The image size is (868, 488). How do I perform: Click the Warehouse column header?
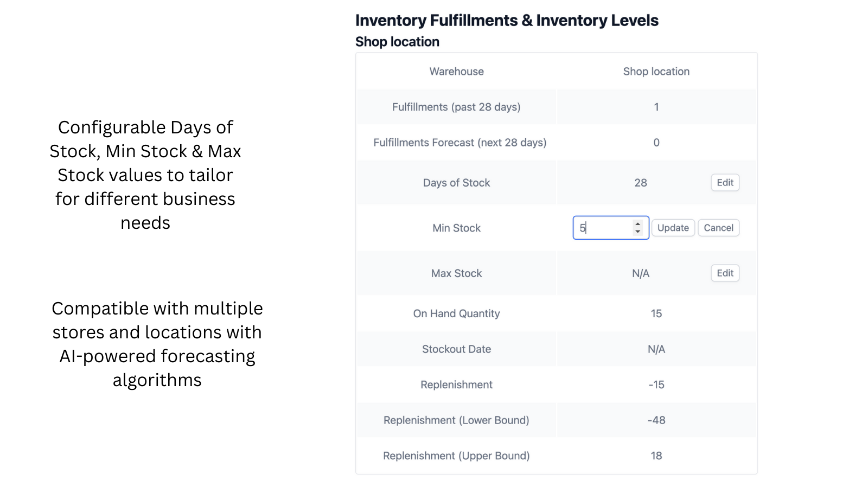[456, 71]
